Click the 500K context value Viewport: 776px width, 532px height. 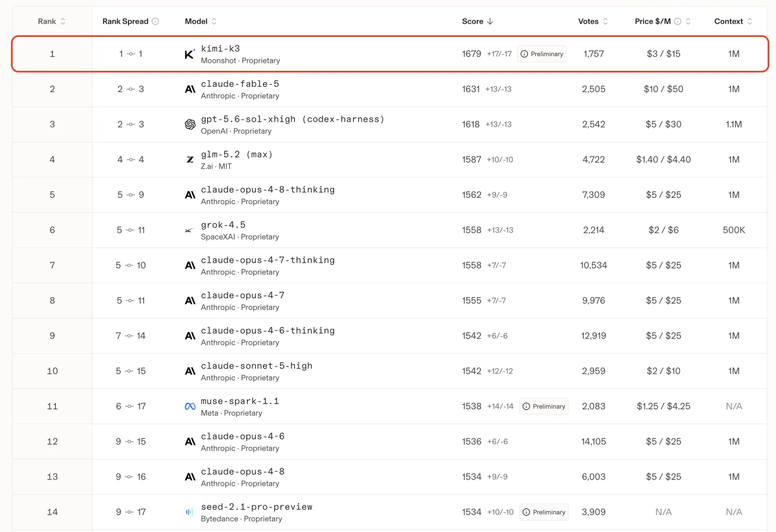click(x=734, y=230)
